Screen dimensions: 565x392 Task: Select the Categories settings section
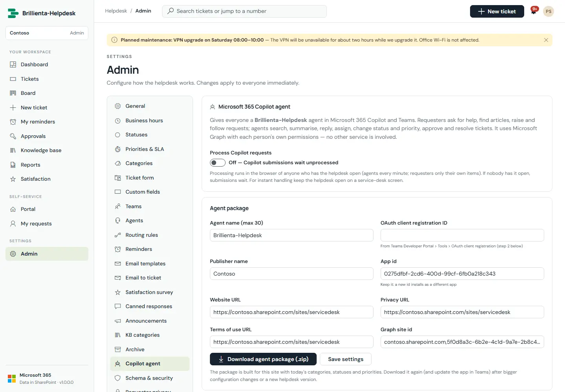coord(150,163)
